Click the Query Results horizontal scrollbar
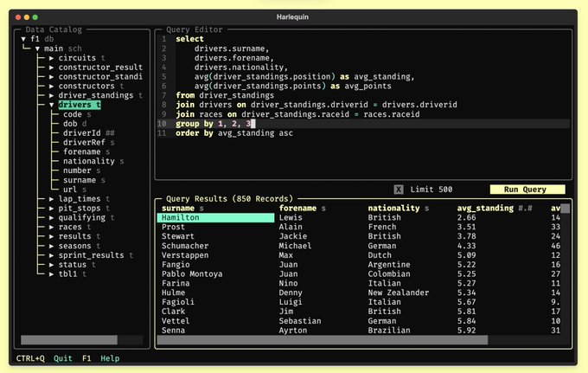Image resolution: width=588 pixels, height=373 pixels. (323, 340)
